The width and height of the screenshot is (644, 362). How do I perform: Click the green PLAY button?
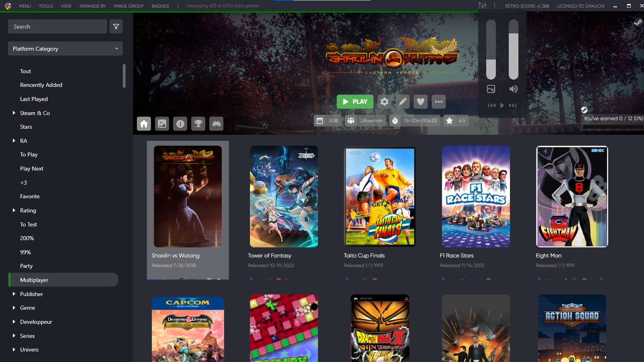click(x=355, y=102)
